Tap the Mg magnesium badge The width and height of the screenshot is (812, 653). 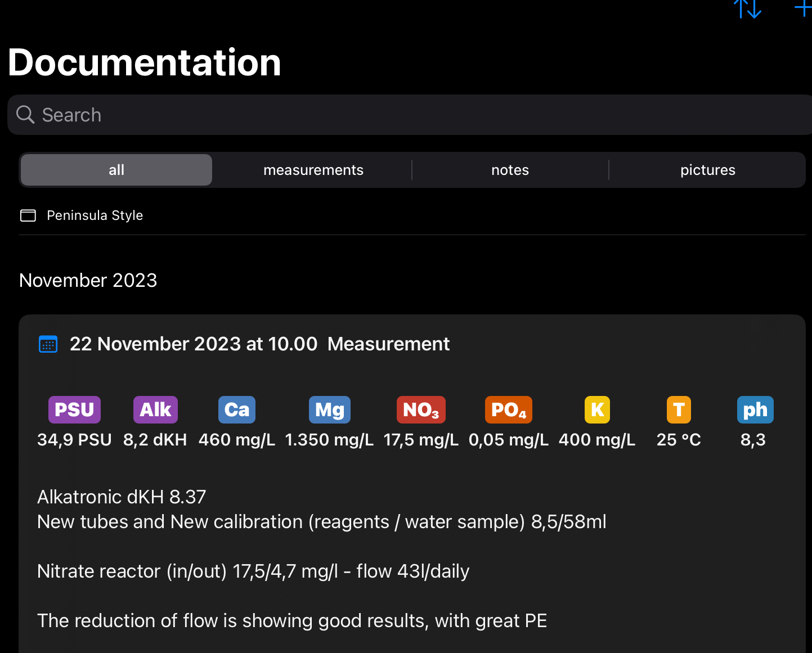pos(329,409)
